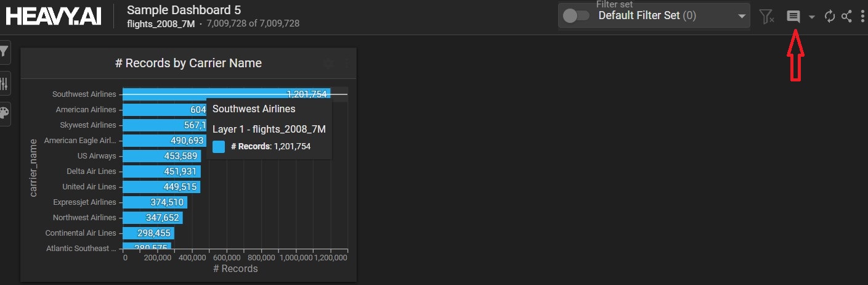Toggle the Default Filter Set switch
Image resolution: width=868 pixels, height=285 pixels.
click(x=577, y=16)
